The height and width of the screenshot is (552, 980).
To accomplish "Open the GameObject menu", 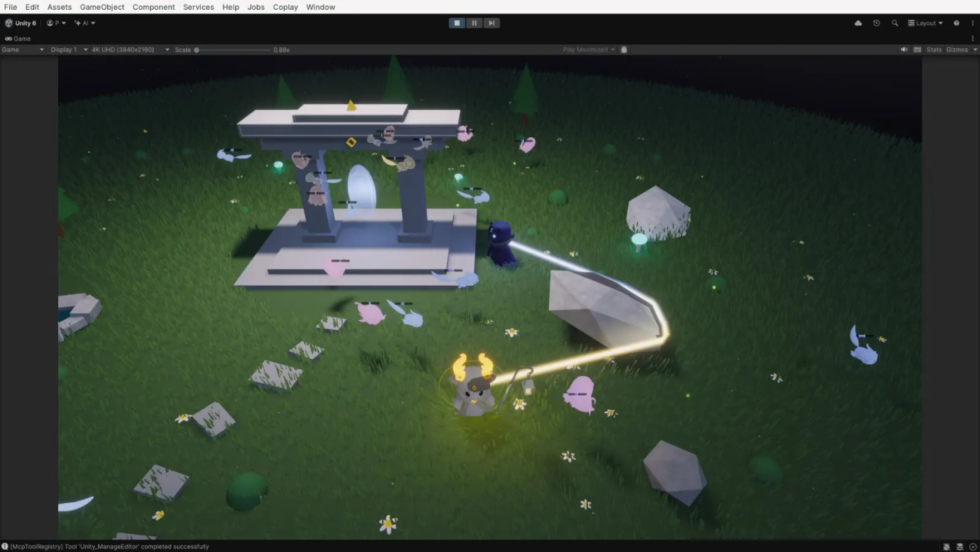I will [102, 7].
